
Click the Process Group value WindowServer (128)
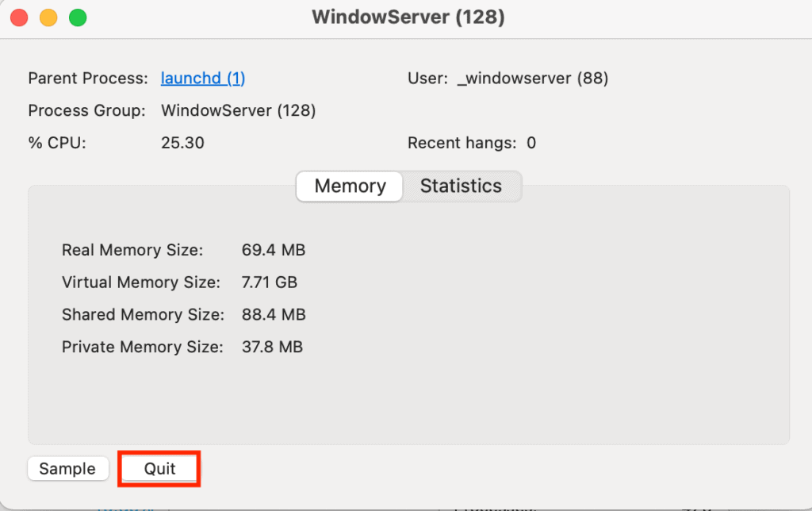tap(239, 111)
